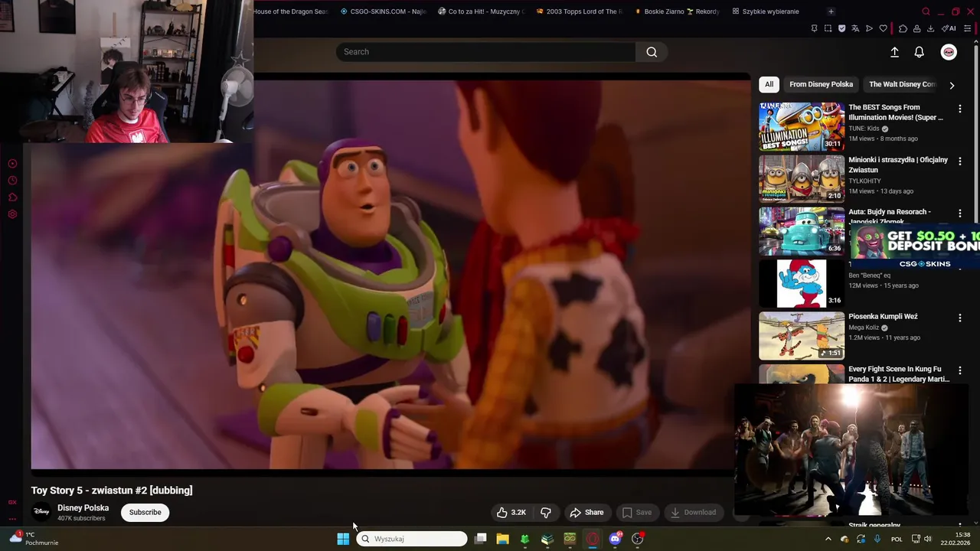Open History clock icon in Opera sidebar

click(12, 181)
